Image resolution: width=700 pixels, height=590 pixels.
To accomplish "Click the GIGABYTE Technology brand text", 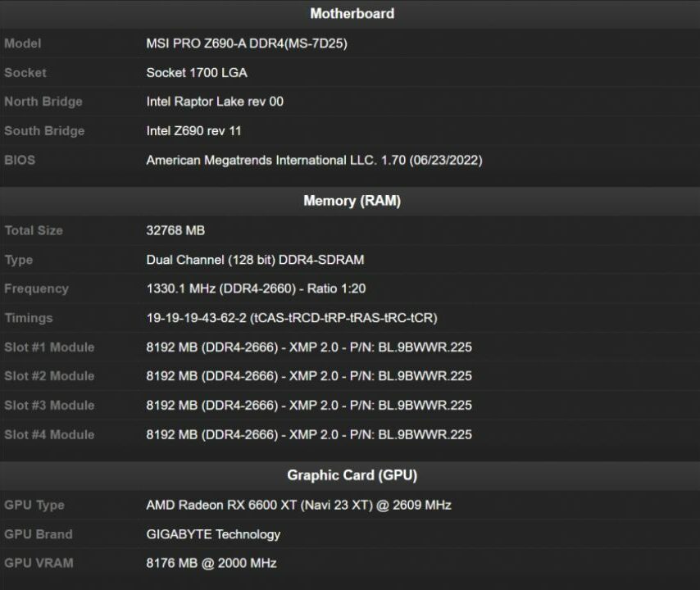I will coord(211,534).
